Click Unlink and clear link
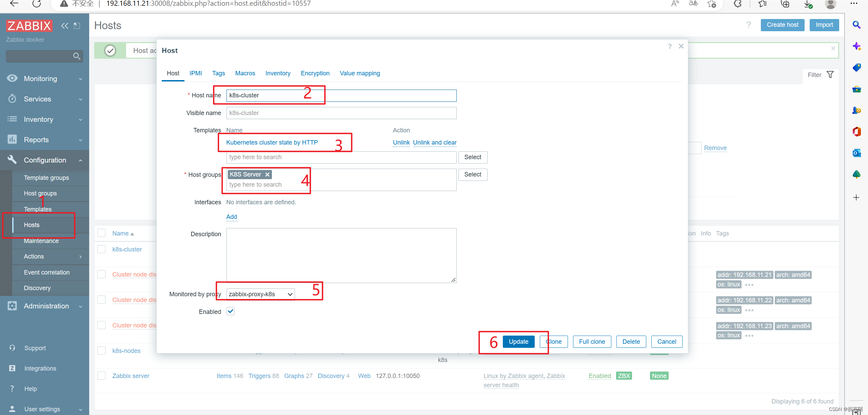This screenshot has width=868, height=415. (x=435, y=143)
